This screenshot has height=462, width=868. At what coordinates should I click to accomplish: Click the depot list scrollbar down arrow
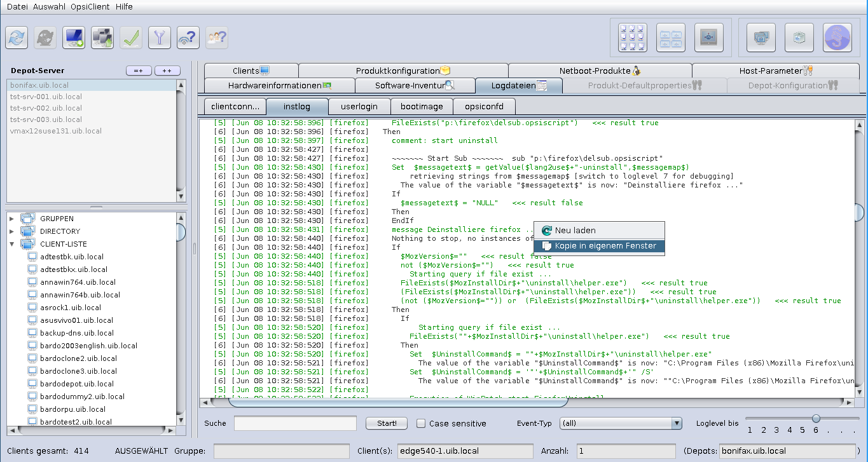pos(181,197)
